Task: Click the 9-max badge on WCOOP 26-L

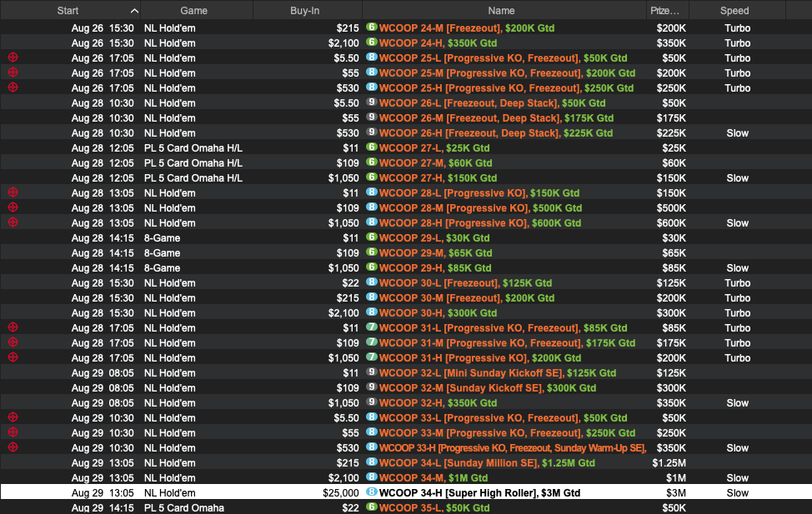Action: 371,102
